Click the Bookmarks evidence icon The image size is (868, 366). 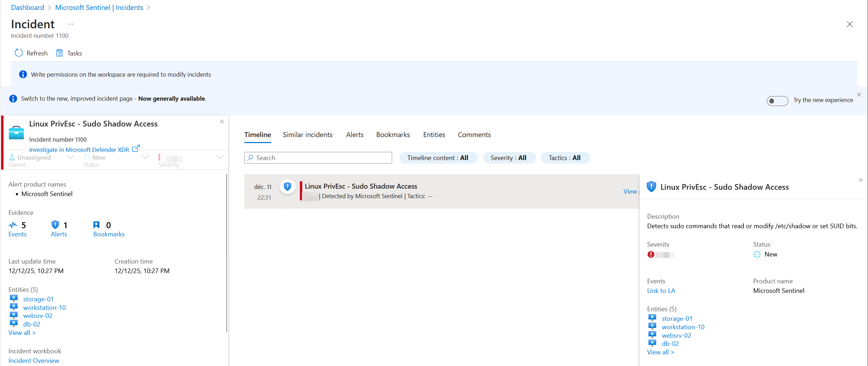tap(96, 225)
